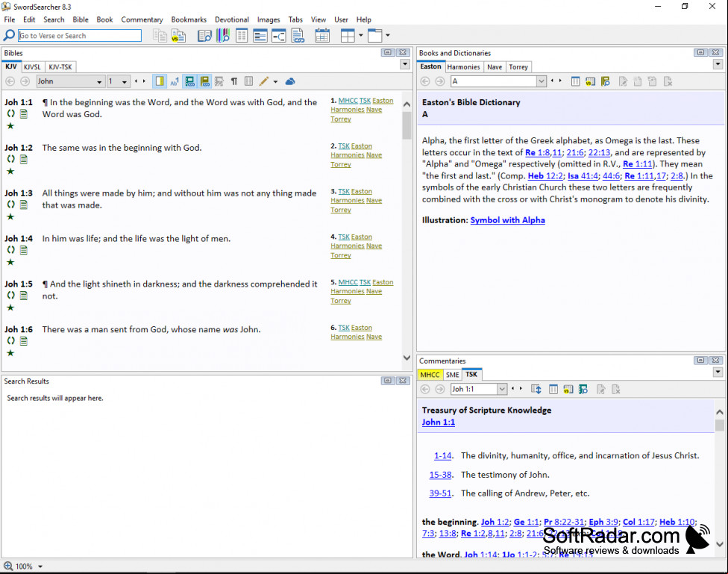Click the main toolbar window-with-text-lines icon
728x574 pixels.
click(260, 36)
